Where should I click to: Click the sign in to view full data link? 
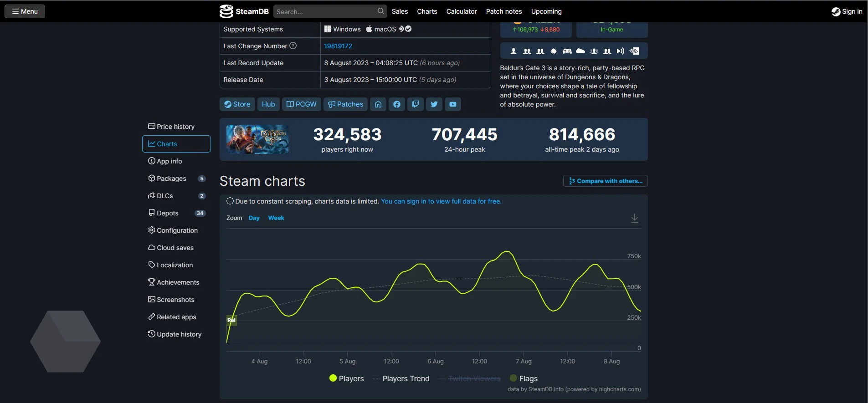(441, 201)
